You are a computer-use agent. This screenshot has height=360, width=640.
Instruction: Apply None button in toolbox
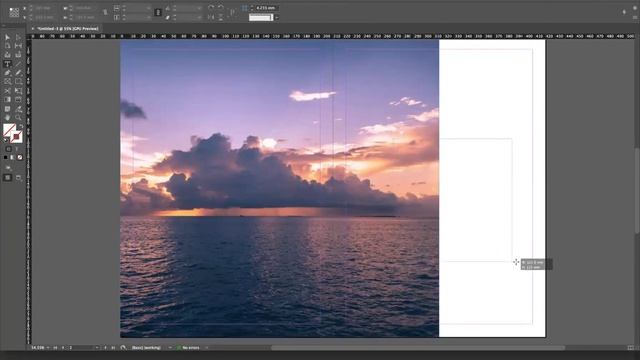(20, 157)
